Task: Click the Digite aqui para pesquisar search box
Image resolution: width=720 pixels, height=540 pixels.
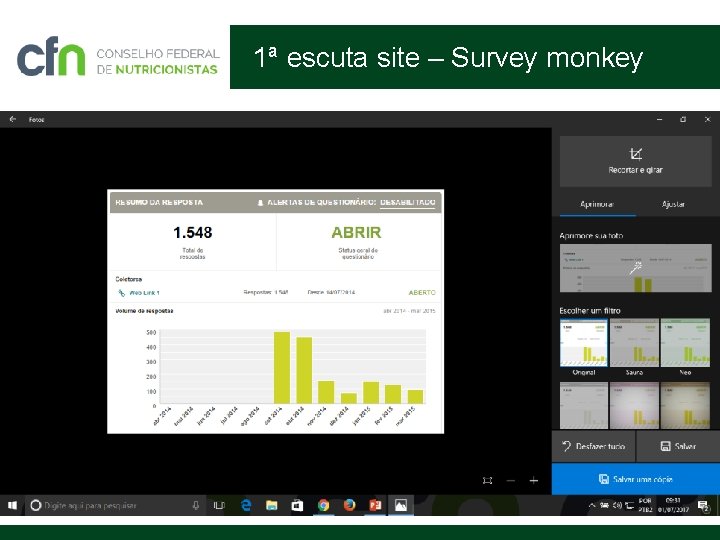Action: tap(115, 505)
